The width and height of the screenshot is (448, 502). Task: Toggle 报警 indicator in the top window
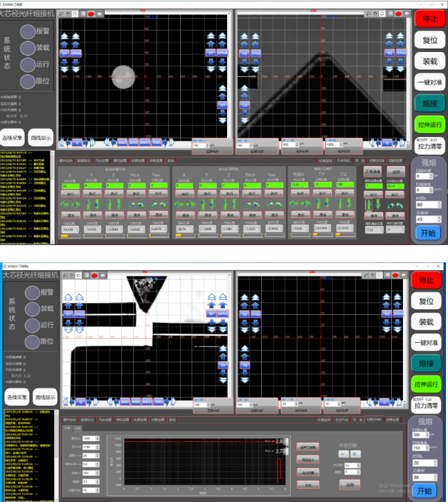[28, 31]
